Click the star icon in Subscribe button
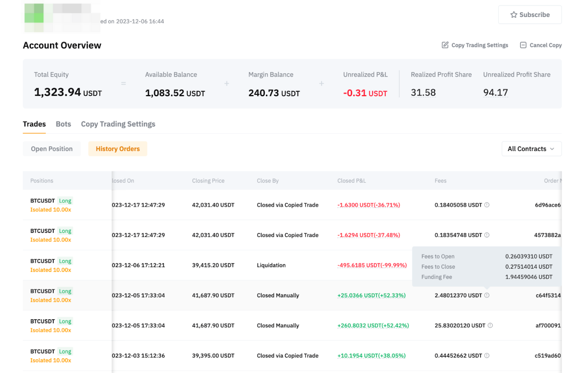 pyautogui.click(x=514, y=15)
